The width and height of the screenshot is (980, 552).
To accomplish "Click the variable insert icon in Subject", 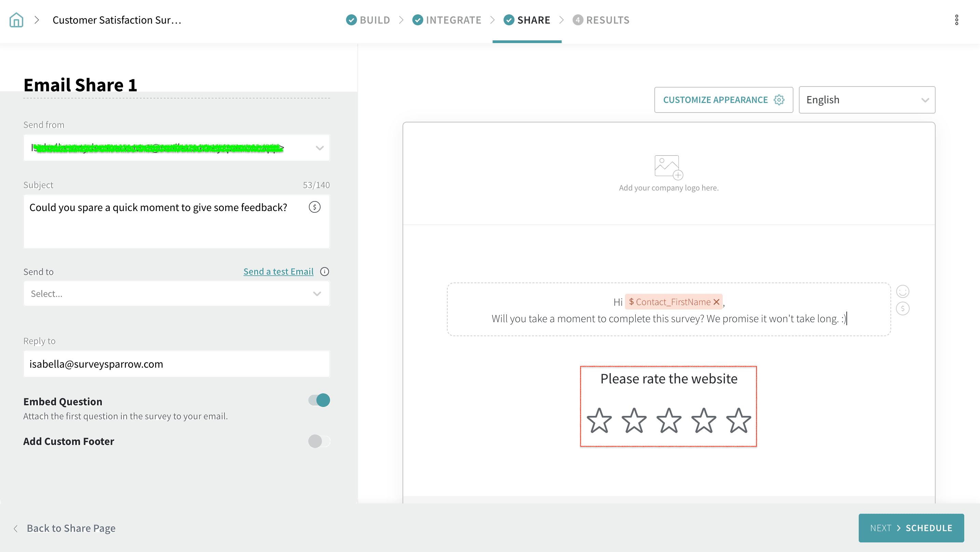I will (314, 207).
